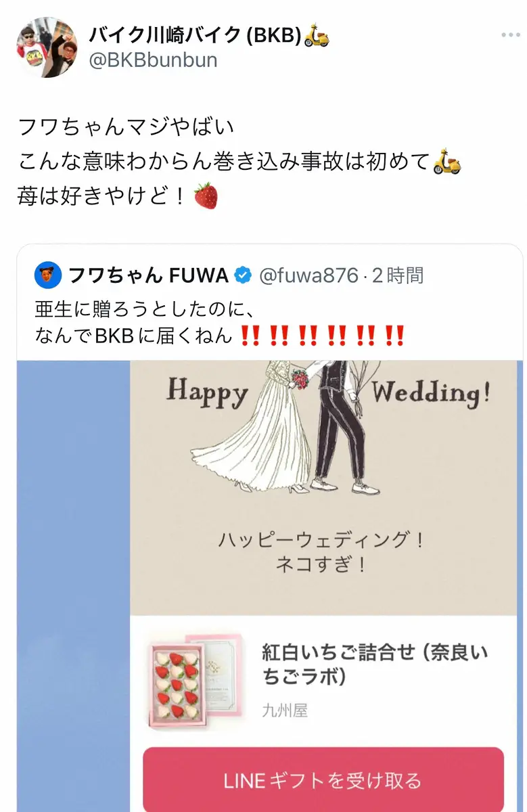The width and height of the screenshot is (527, 812).
Task: Tap the red double exclamation emojis
Action: (322, 336)
